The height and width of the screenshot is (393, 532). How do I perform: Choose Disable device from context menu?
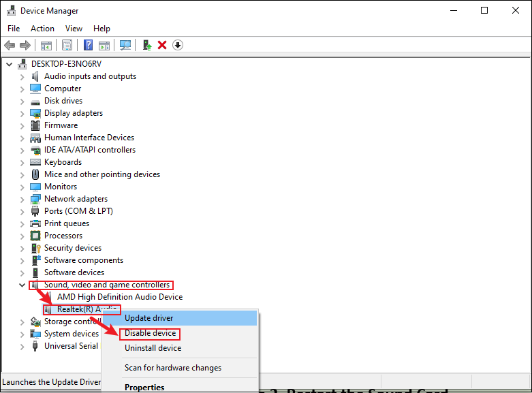pos(180,333)
